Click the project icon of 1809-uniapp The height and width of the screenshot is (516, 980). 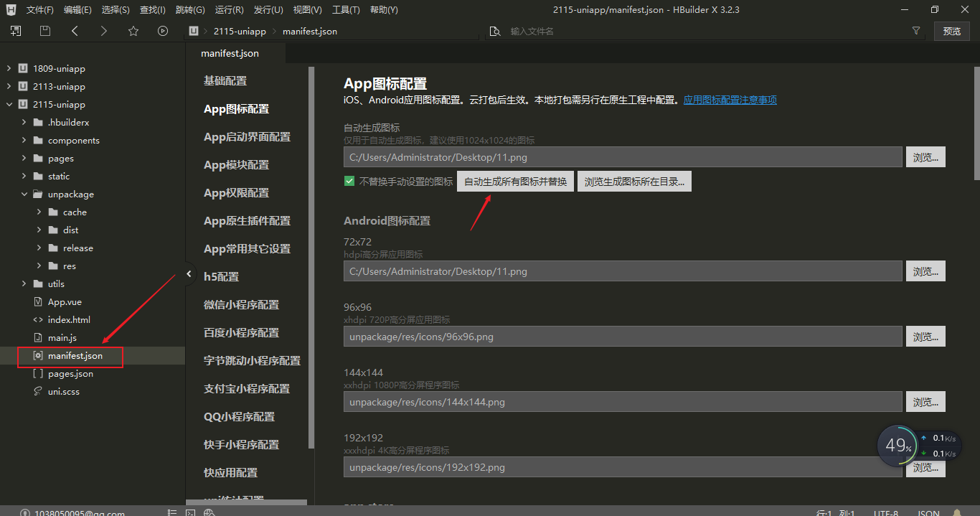23,69
